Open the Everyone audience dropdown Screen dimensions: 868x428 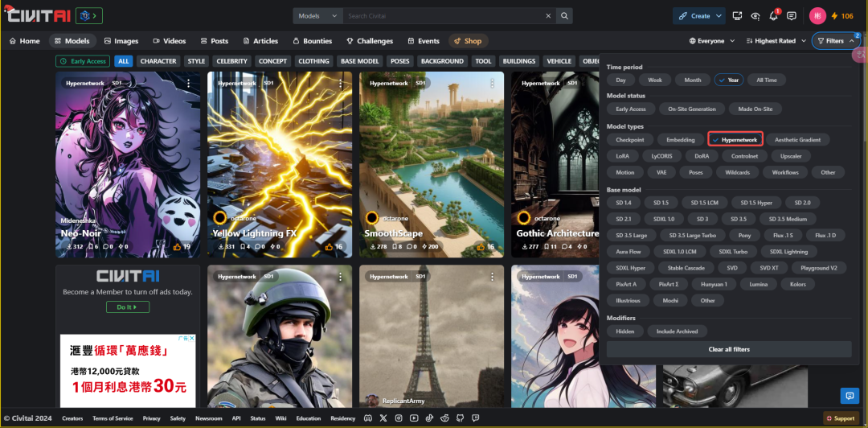point(712,41)
